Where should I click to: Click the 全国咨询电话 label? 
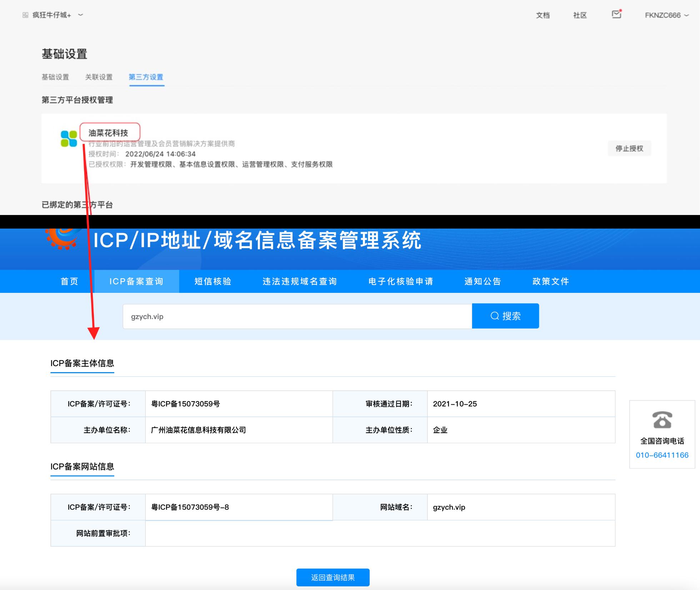pyautogui.click(x=662, y=441)
